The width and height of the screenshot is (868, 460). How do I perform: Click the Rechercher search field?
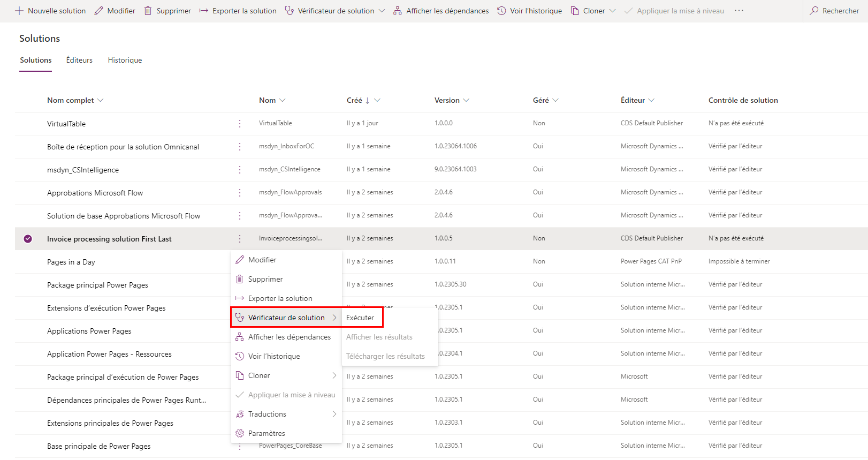[x=841, y=11]
